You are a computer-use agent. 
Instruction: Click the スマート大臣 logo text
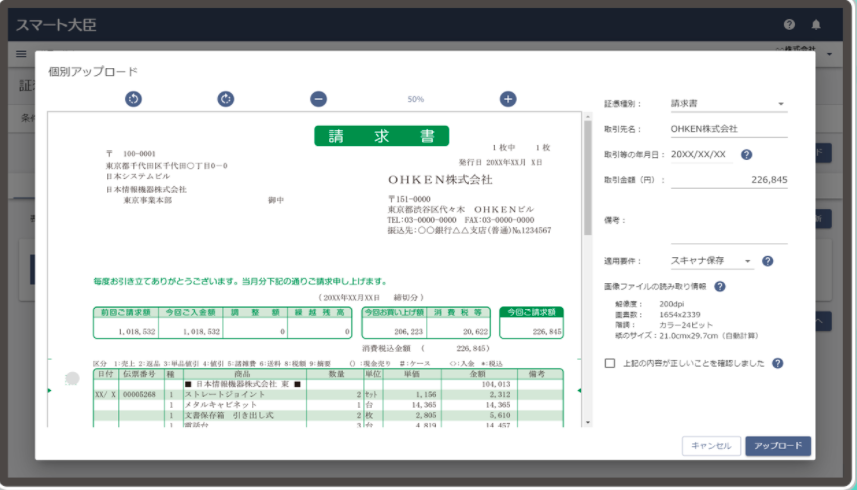[x=56, y=25]
